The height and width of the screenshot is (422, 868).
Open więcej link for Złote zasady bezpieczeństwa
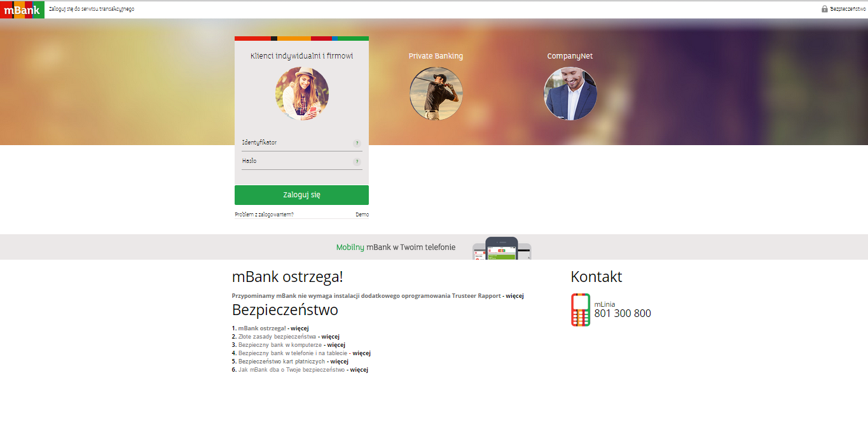pyautogui.click(x=330, y=337)
